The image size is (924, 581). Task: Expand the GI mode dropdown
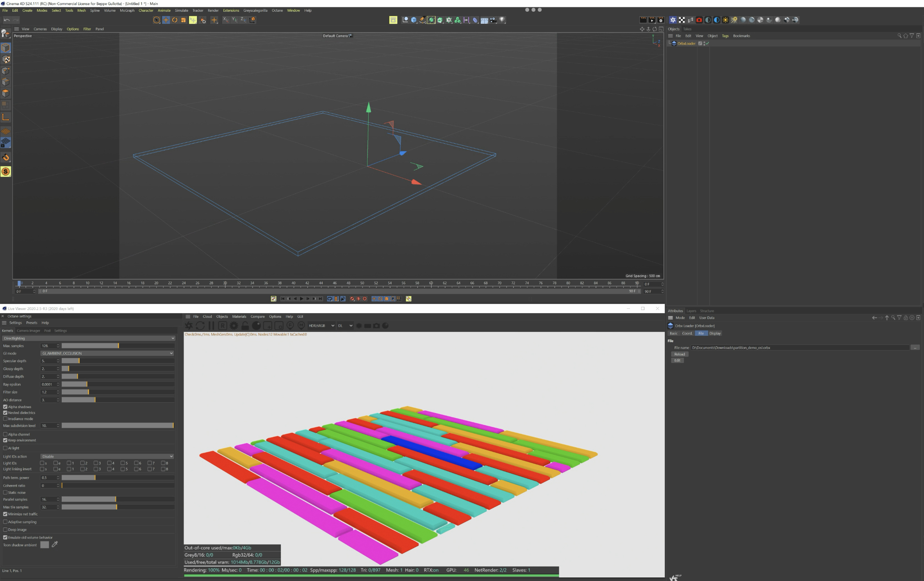107,353
